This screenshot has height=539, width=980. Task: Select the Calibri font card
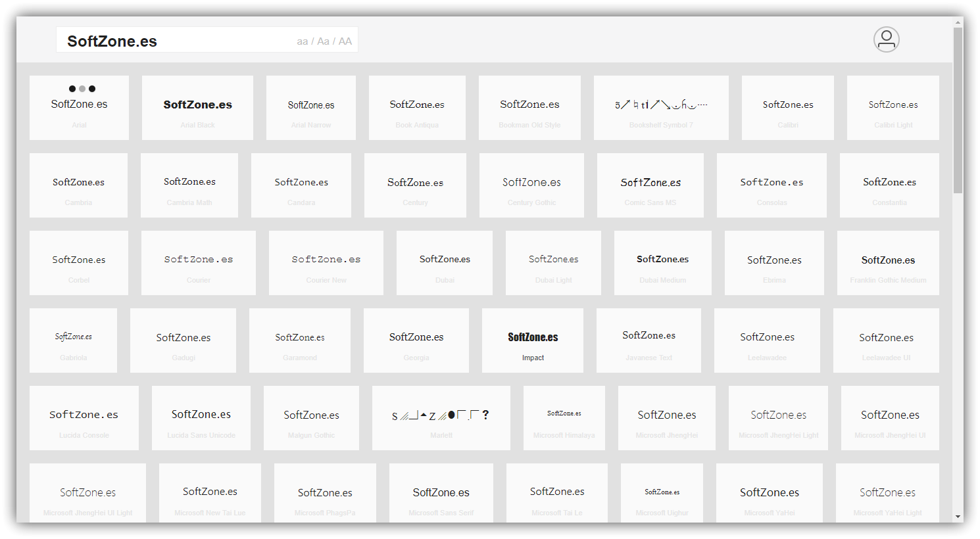[x=788, y=108]
